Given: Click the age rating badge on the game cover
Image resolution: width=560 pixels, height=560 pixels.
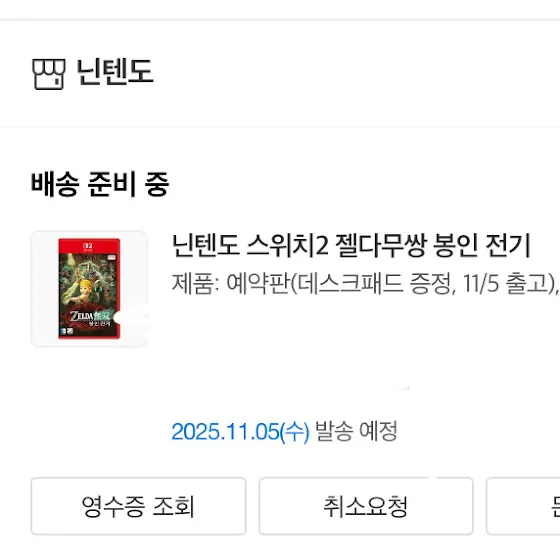Looking at the screenshot, I should [67, 331].
